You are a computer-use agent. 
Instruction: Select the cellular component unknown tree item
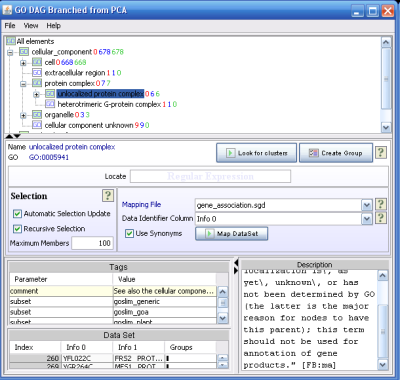89,125
